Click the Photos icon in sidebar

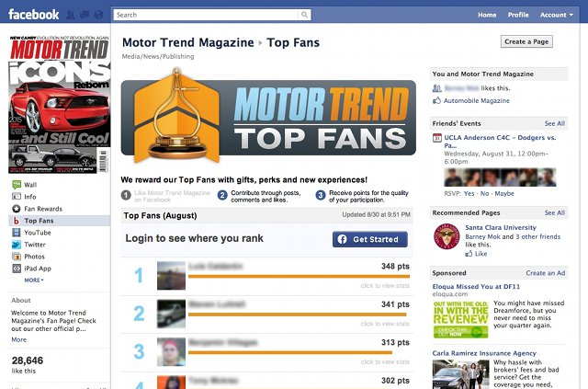pyautogui.click(x=17, y=257)
